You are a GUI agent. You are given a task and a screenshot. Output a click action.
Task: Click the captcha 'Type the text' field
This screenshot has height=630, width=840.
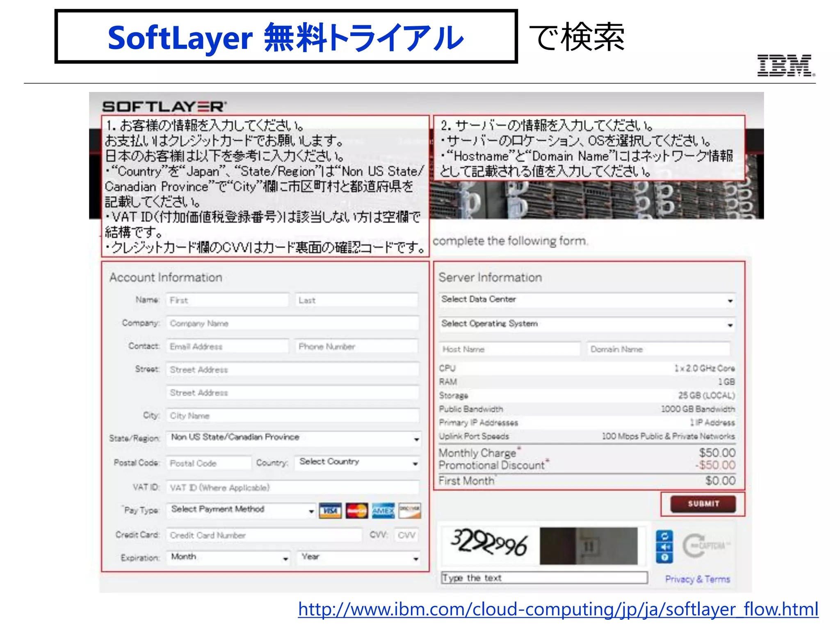click(x=544, y=577)
